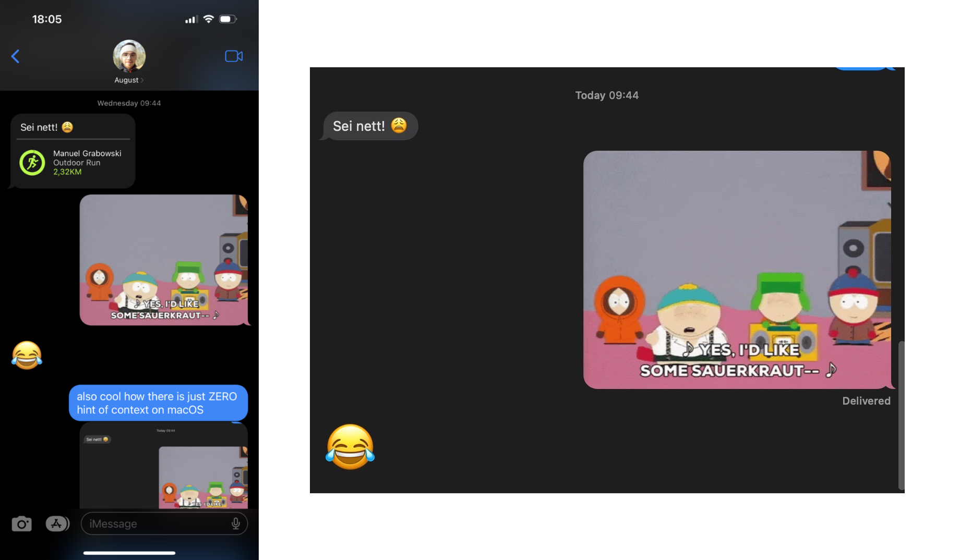960x560 pixels.
Task: Open the App Store apps drawer
Action: 57,524
